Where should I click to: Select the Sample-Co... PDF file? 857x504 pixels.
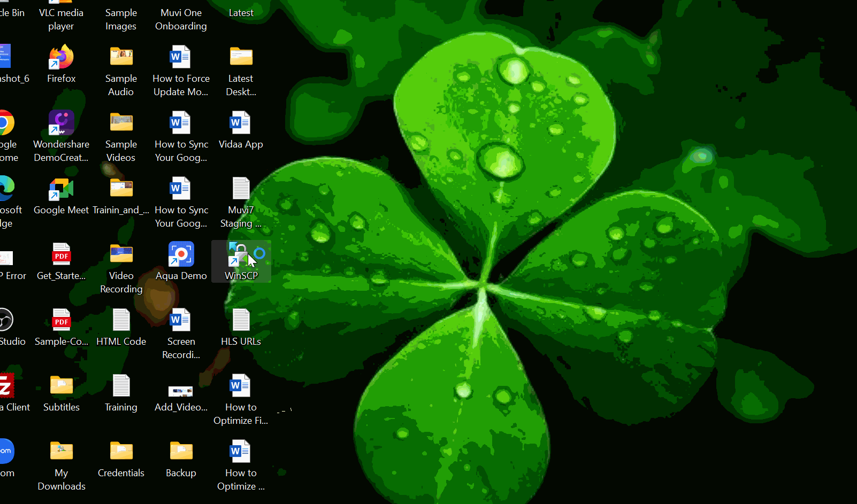click(61, 321)
